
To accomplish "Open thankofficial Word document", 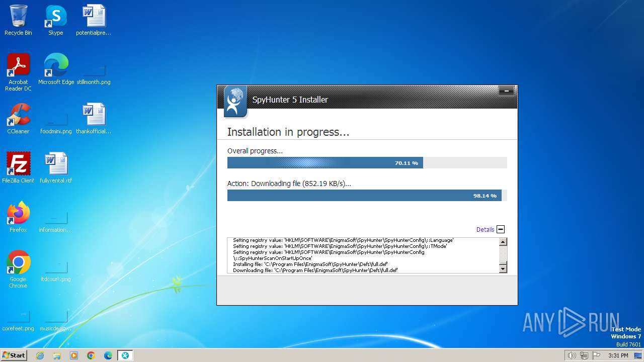I will click(94, 119).
